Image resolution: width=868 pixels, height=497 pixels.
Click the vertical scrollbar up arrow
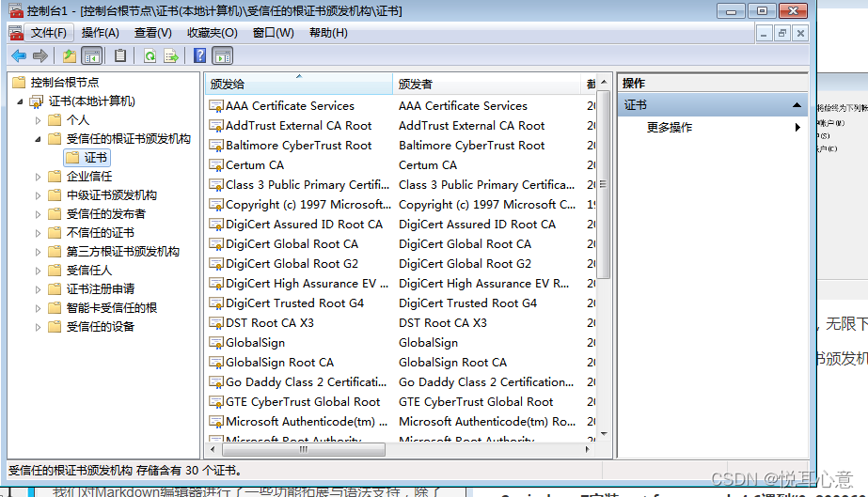tap(604, 82)
